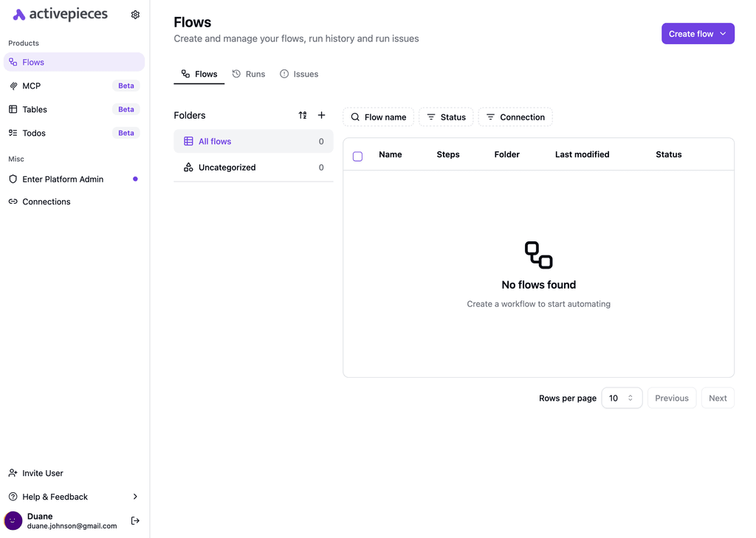Click the Uncategorized shapes icon
This screenshot has height=538, width=756.
click(188, 168)
